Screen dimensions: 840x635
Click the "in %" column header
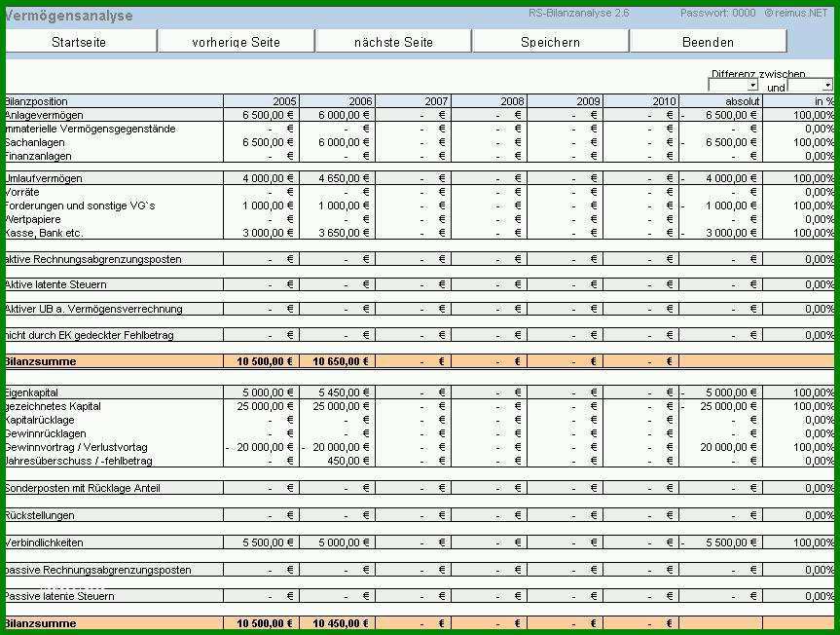pos(799,101)
